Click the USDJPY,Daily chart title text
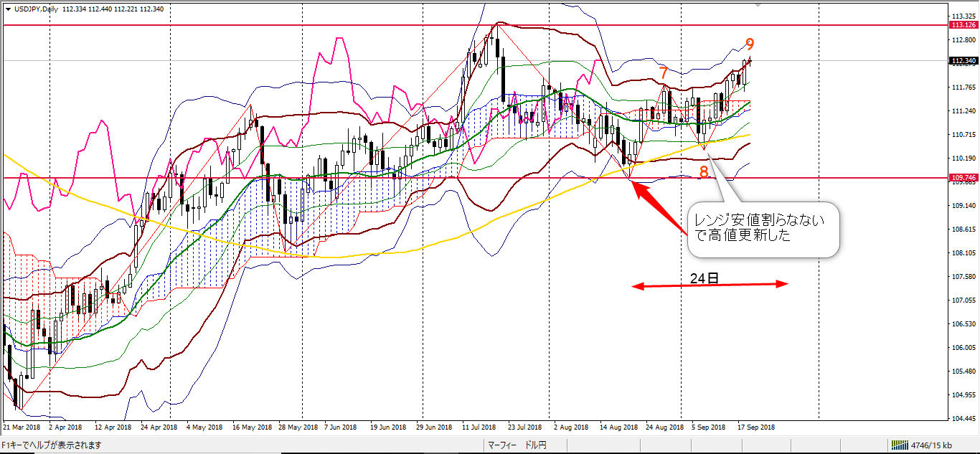 click(37, 9)
